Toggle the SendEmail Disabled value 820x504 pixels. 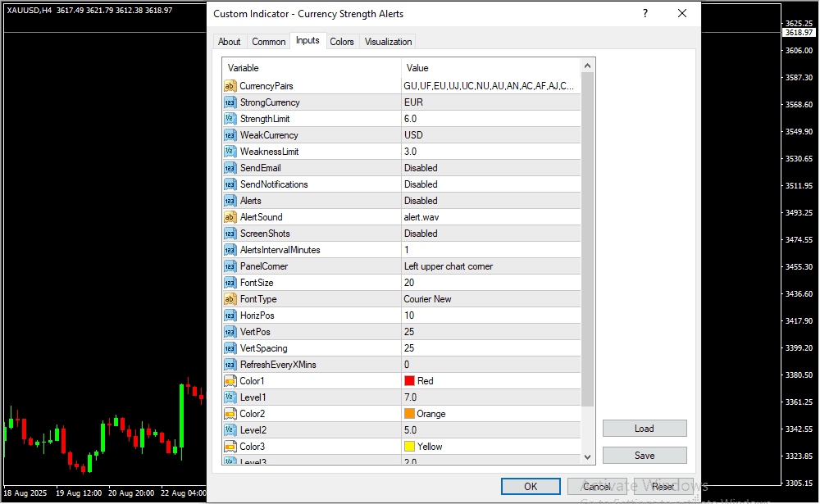click(x=421, y=168)
